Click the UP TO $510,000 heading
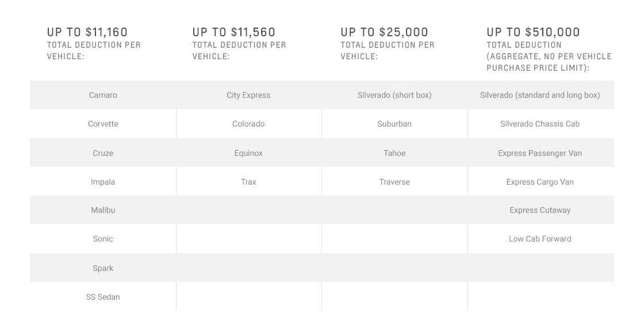The width and height of the screenshot is (644, 333). 533,32
